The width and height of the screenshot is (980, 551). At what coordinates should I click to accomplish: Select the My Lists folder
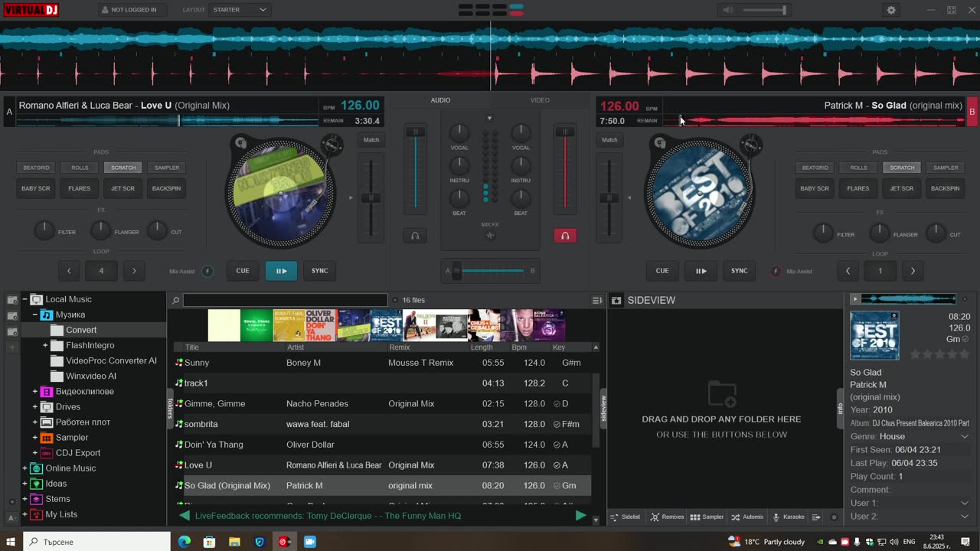[x=61, y=514]
